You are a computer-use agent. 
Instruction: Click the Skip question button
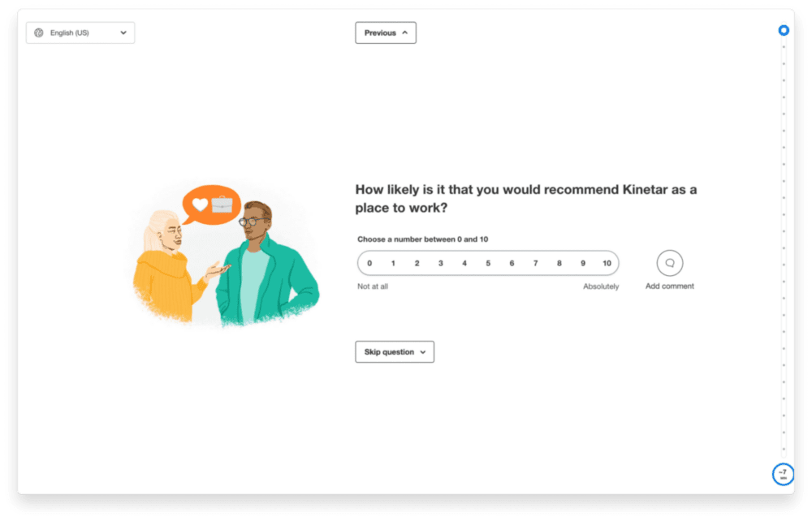click(x=395, y=351)
